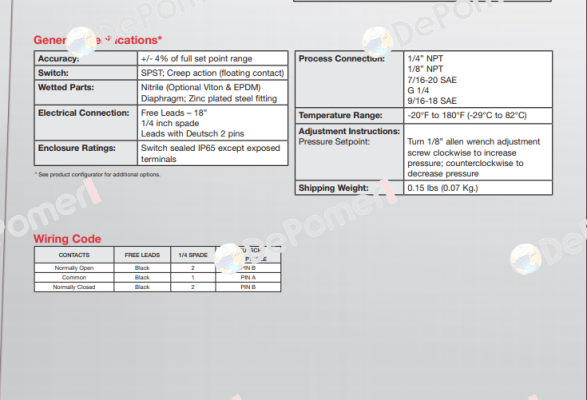Click the General Specifications heading
Viewport: 587px width, 400px height.
[x=98, y=40]
